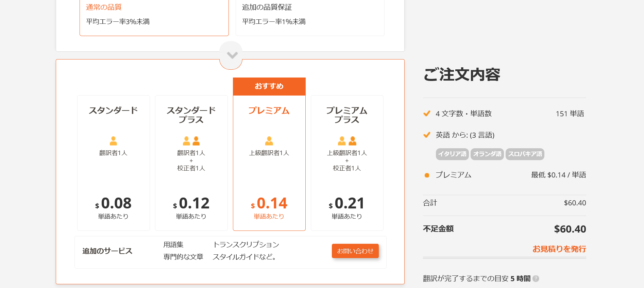Viewport: 644px width, 288px height.
Task: Click the スロバキア語 language tag
Action: pos(525,154)
